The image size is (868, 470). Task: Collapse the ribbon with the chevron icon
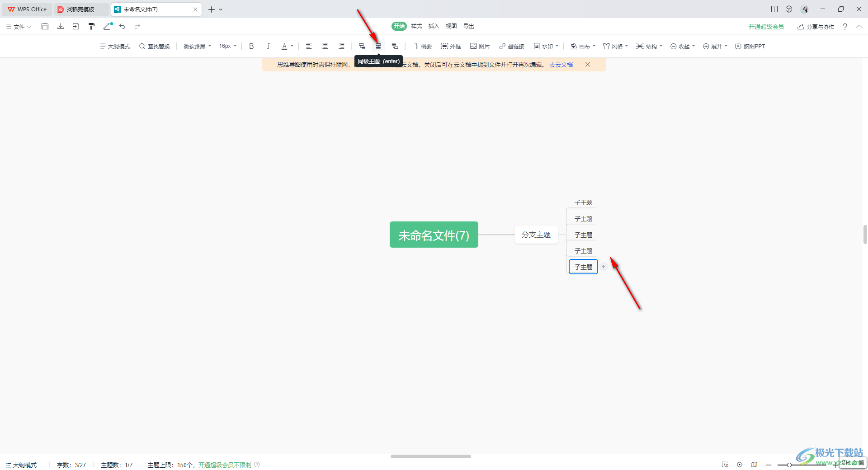[859, 27]
